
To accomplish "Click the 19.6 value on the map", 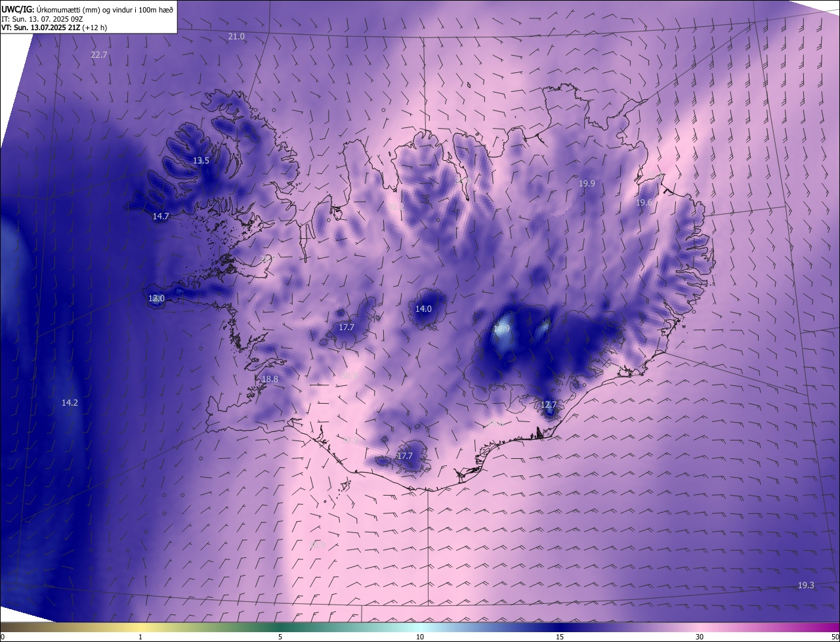I will click(x=644, y=203).
